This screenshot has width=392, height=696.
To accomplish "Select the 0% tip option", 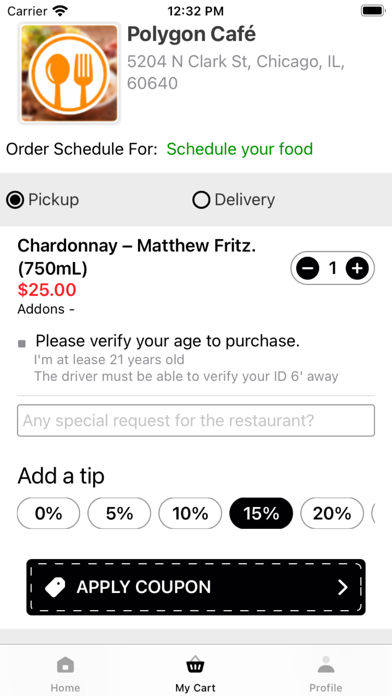I will point(48,514).
